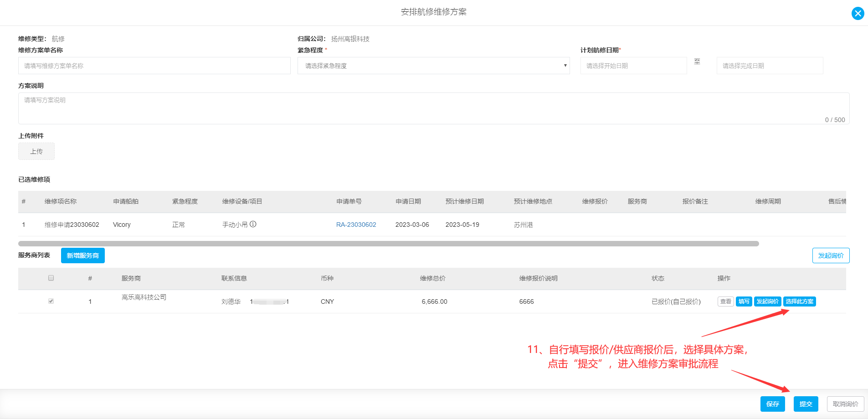Click the 6666 quote description cell
This screenshot has height=419, width=868.
coord(526,301)
